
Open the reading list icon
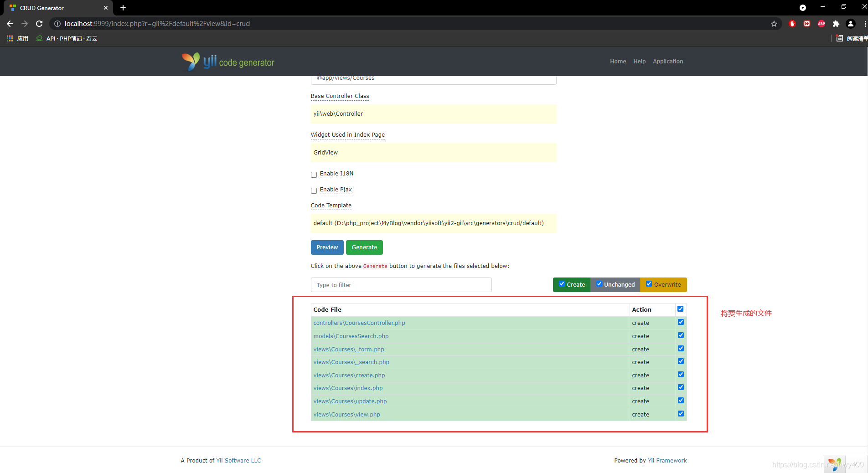point(840,38)
